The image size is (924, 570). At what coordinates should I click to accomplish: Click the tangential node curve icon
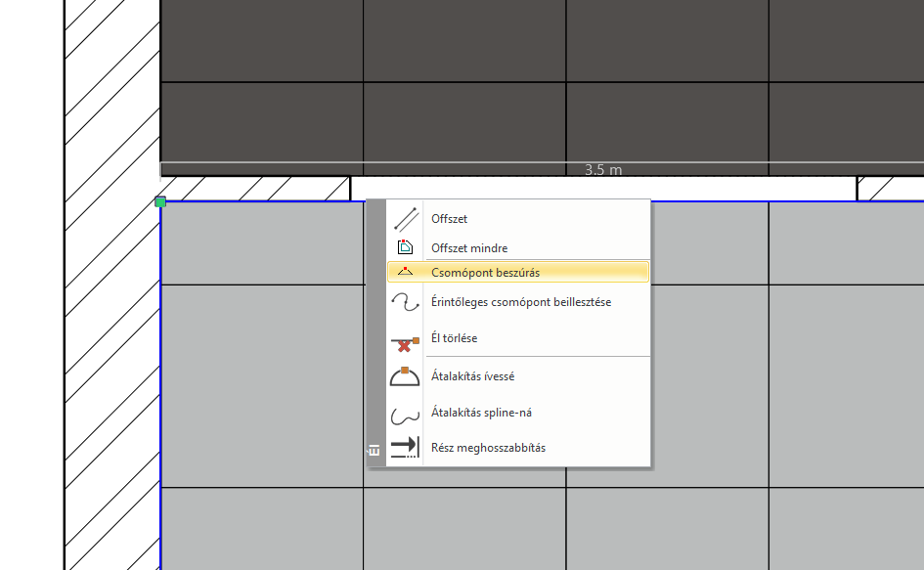point(405,302)
